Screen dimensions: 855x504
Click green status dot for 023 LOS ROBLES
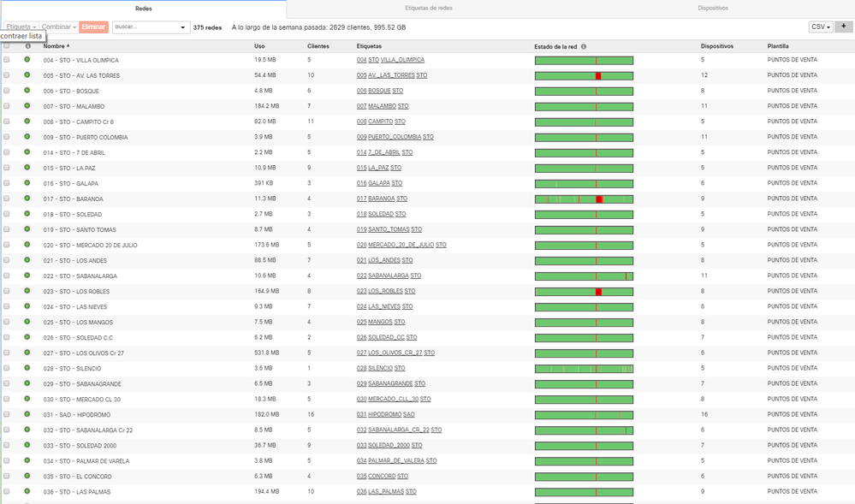(27, 291)
